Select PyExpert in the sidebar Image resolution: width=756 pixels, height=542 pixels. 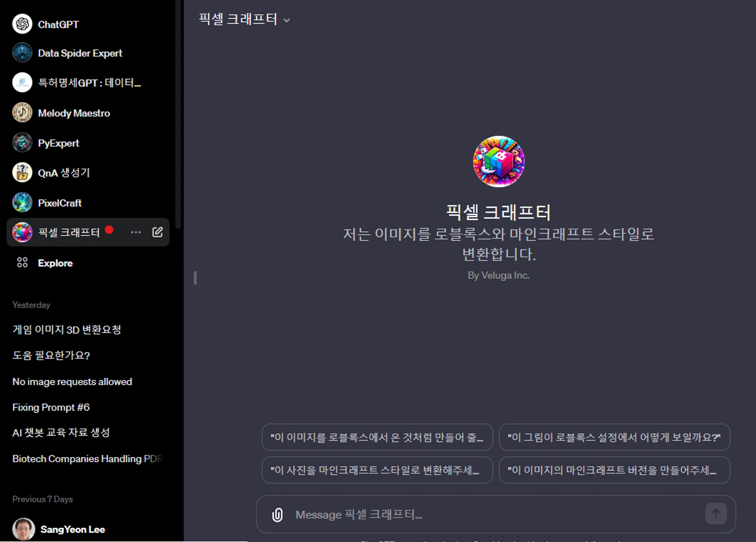[88, 143]
